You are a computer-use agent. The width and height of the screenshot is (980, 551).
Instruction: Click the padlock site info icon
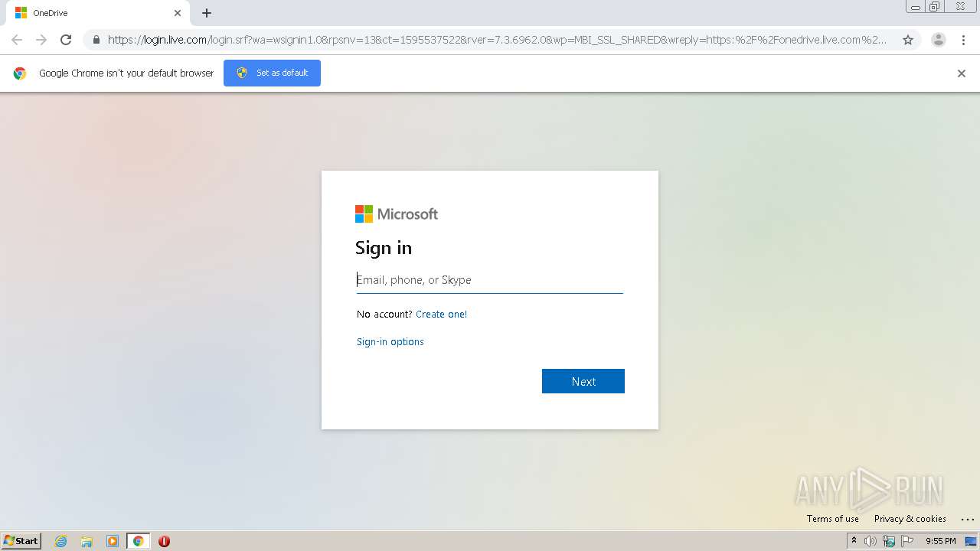pyautogui.click(x=96, y=40)
